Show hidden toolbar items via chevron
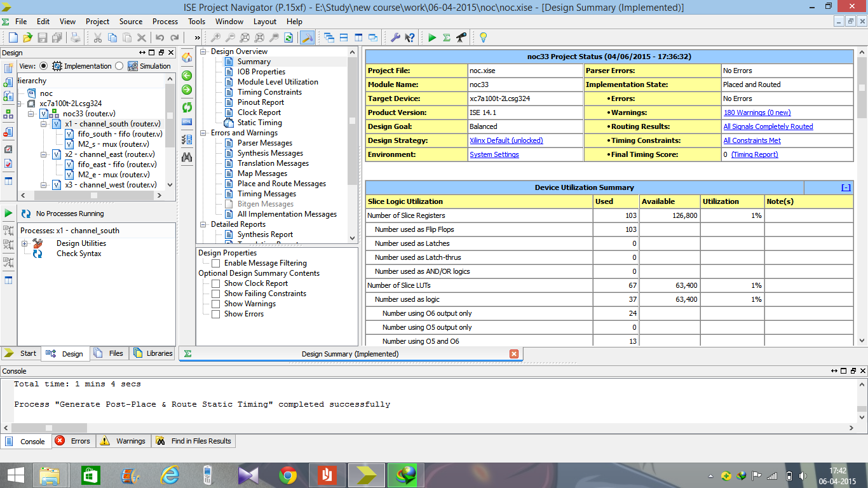The image size is (868, 488). click(197, 37)
